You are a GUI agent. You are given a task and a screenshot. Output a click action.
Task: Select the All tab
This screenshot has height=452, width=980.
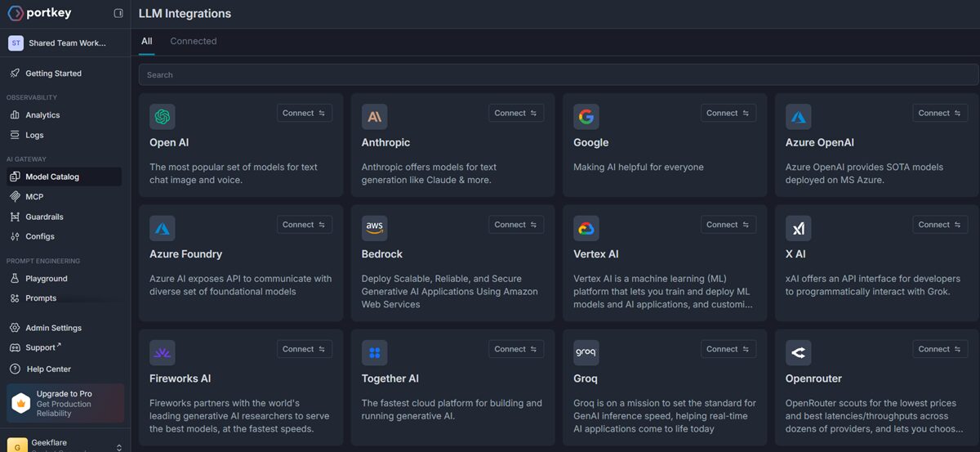click(x=147, y=41)
